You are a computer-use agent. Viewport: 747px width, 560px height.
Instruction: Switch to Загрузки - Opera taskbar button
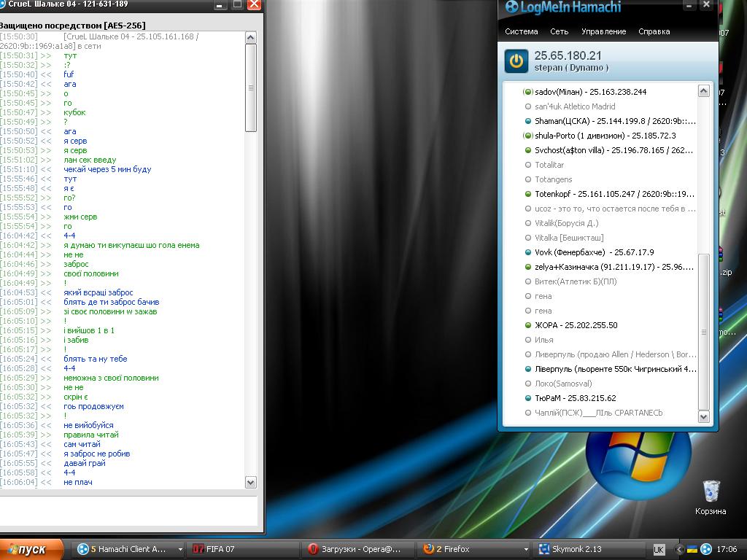pos(357,549)
